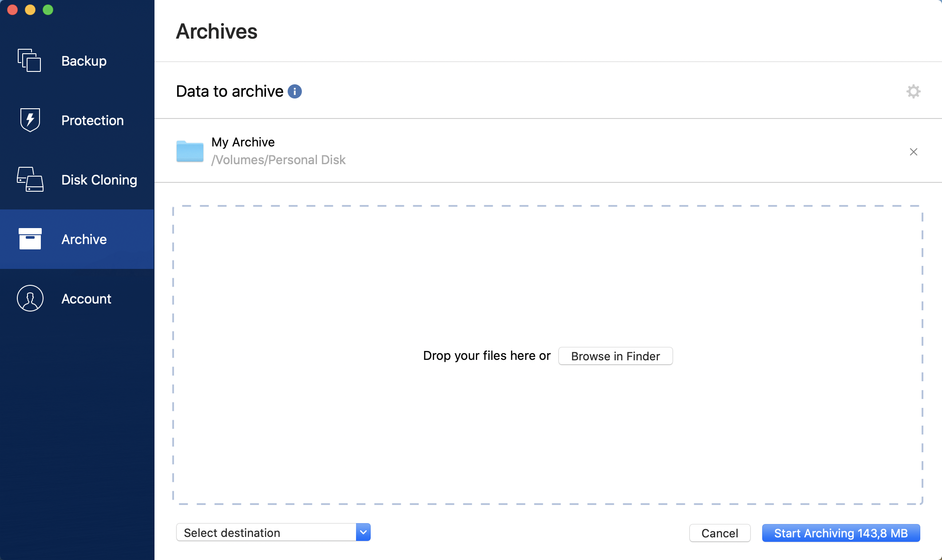Click the My Archive folder icon
Image resolution: width=942 pixels, height=560 pixels.
click(189, 151)
